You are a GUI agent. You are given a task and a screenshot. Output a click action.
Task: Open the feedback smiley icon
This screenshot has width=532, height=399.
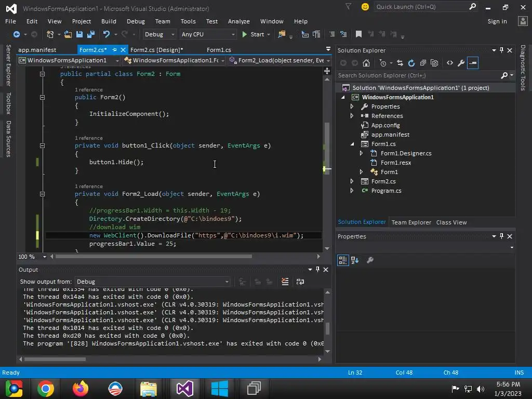tap(365, 7)
